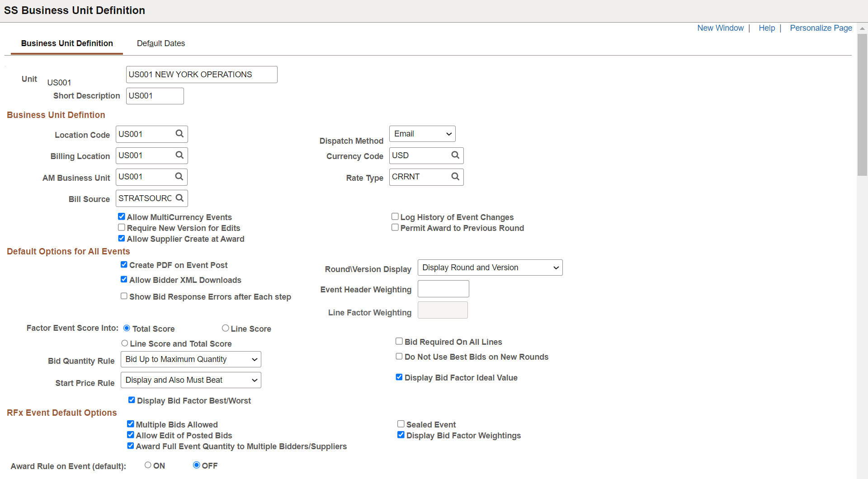
Task: Click the Personalize Page link
Action: coord(821,28)
